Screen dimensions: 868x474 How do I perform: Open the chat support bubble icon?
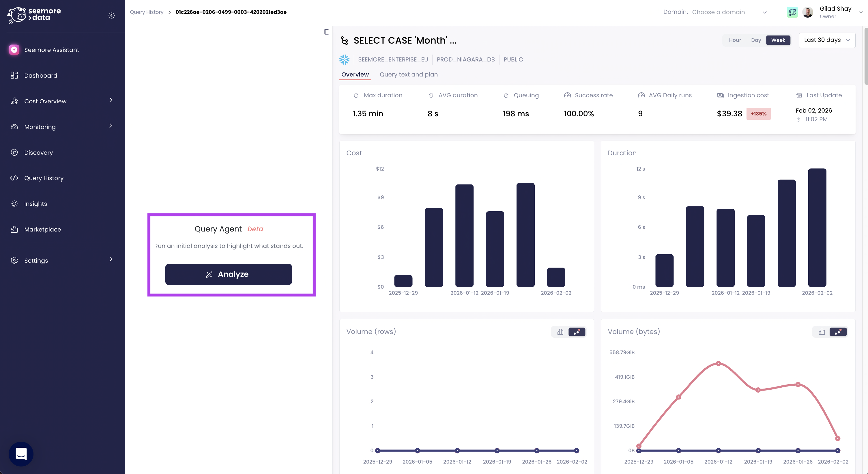coord(21,454)
